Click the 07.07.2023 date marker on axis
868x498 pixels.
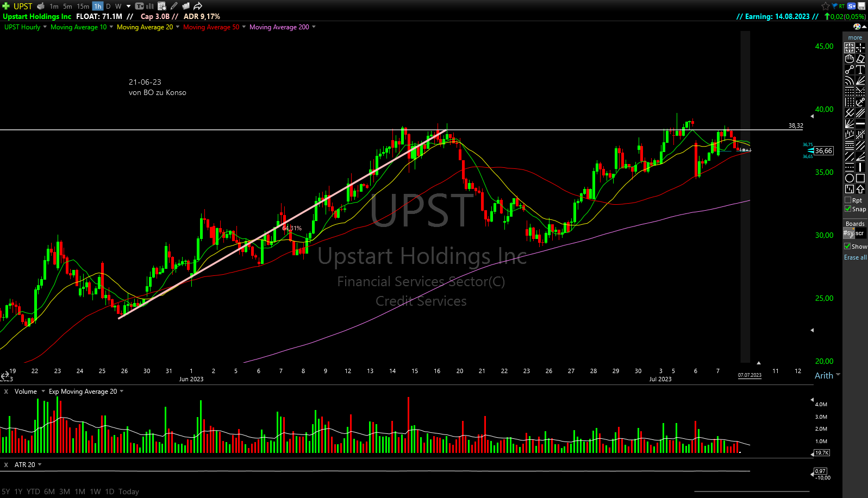coord(750,375)
